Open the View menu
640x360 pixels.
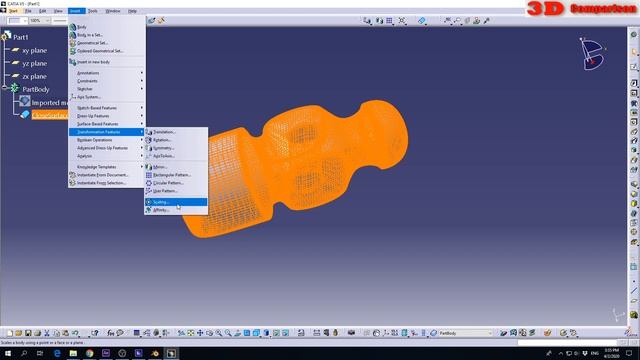(58, 11)
